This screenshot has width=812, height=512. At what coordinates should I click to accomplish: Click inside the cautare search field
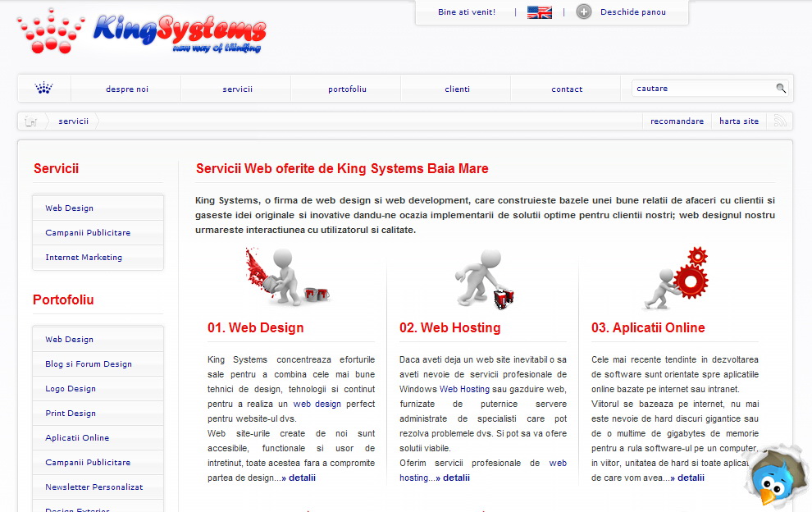pyautogui.click(x=701, y=89)
